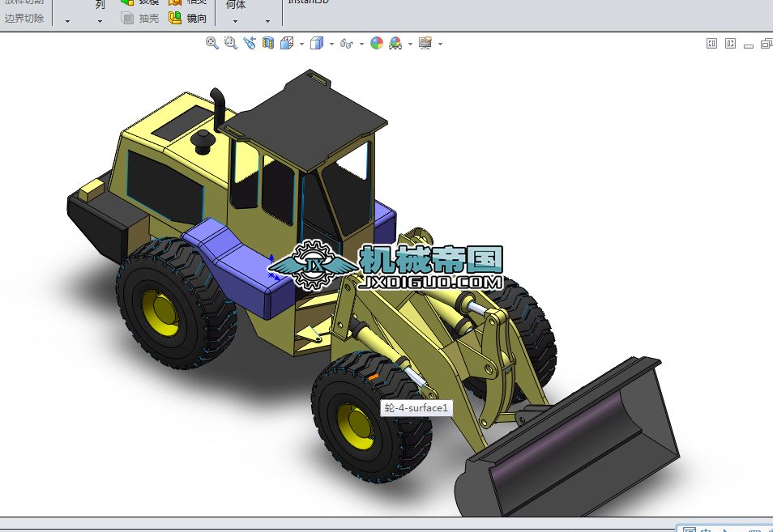This screenshot has height=532, width=773.
Task: Minimize the document window
Action: tap(749, 45)
